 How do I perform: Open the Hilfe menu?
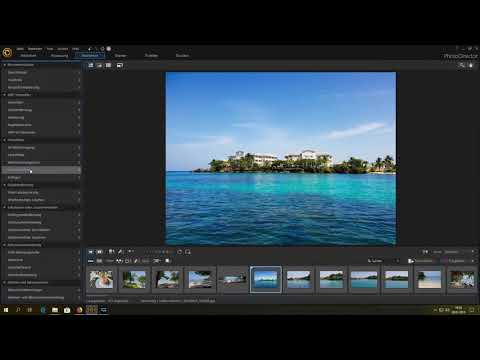[x=76, y=49]
